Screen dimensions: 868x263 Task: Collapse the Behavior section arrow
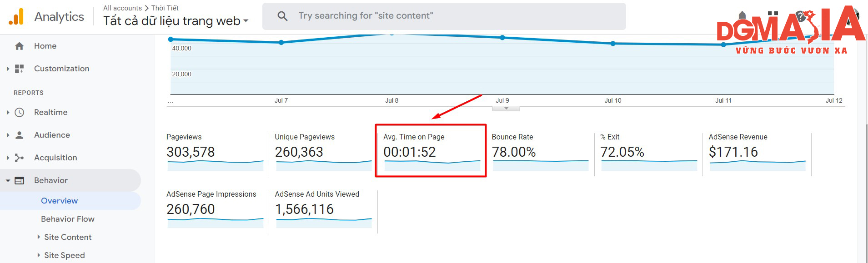point(8,180)
